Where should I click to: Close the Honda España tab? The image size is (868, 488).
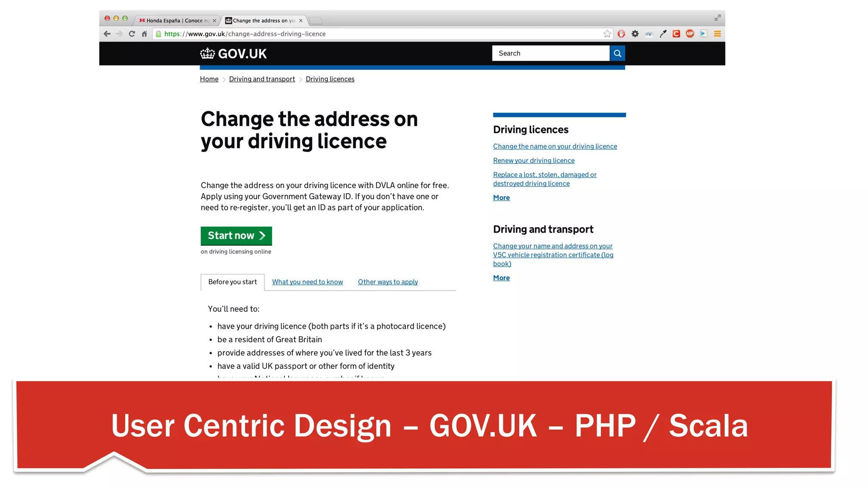[214, 20]
